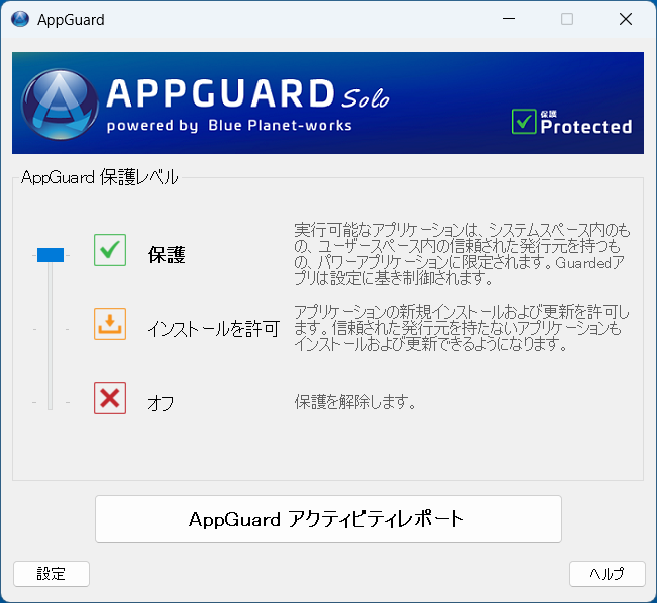Screen dimensions: 657x603
Task: Click the orange install-allow download icon
Action: tap(110, 324)
